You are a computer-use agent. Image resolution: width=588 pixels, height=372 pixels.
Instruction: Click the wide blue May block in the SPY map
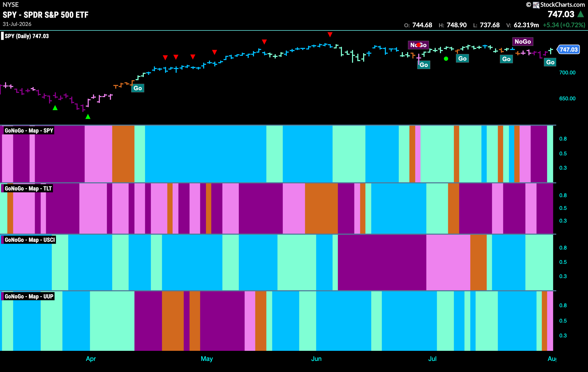click(206, 154)
